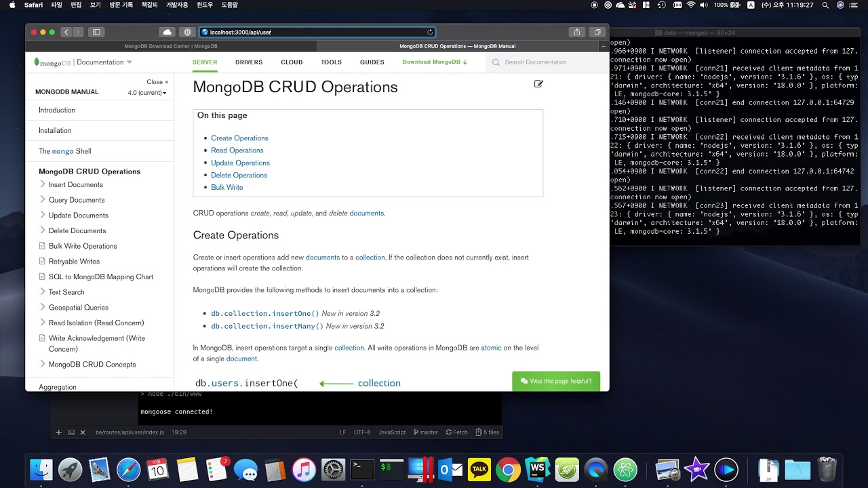Jump to Create Operations on this page
The width and height of the screenshot is (868, 488).
click(239, 138)
